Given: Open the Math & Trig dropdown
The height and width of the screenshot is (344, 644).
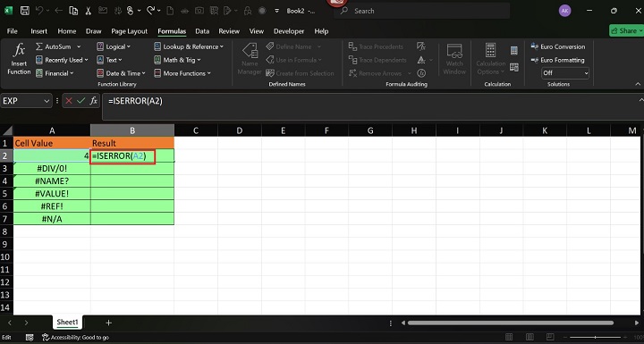Looking at the screenshot, I should point(177,60).
